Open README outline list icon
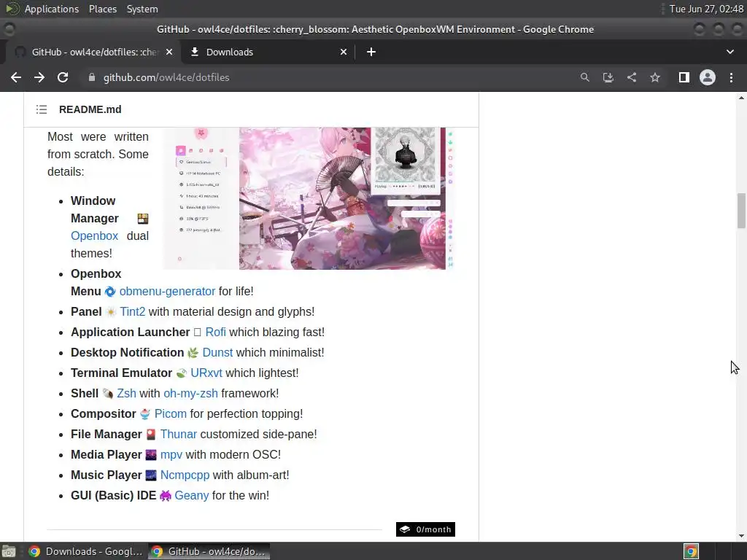747x560 pixels. [x=42, y=109]
